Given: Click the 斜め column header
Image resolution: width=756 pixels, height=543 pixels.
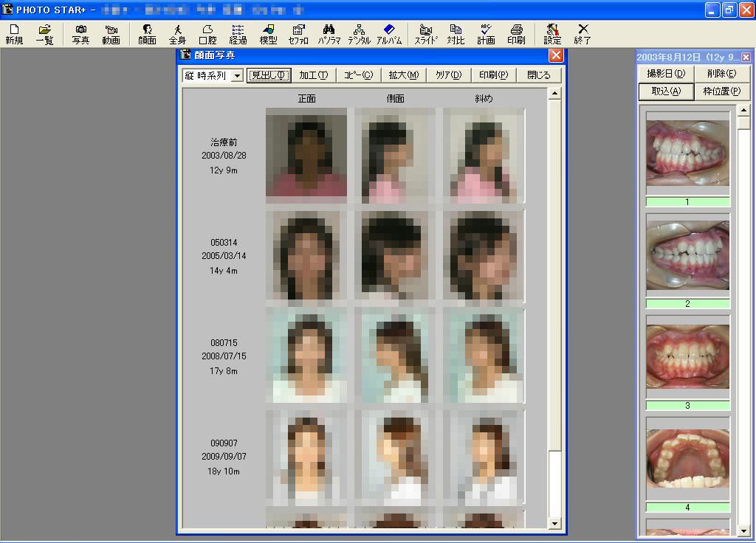Looking at the screenshot, I should point(484,99).
